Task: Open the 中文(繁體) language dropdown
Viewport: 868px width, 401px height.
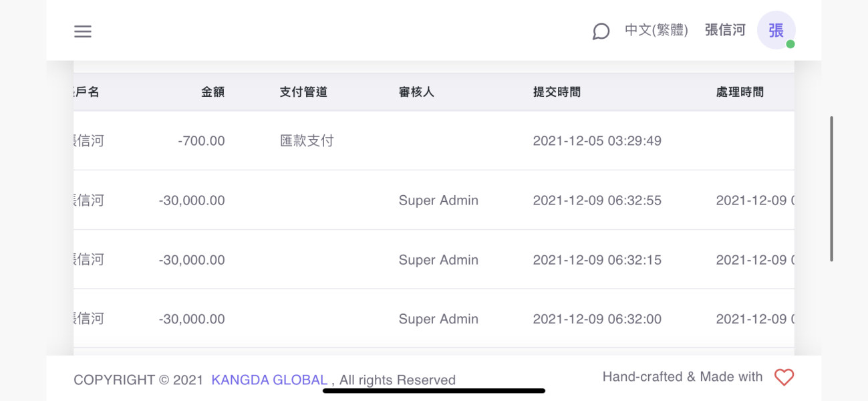Action: [656, 30]
